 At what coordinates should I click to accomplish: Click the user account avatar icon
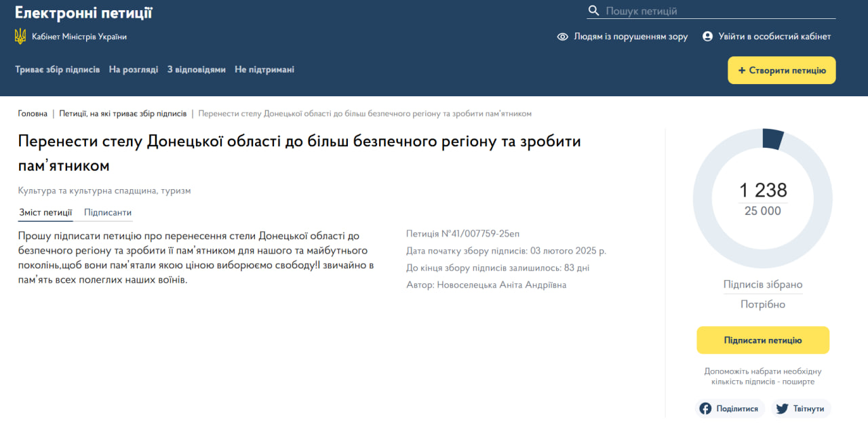tap(707, 37)
